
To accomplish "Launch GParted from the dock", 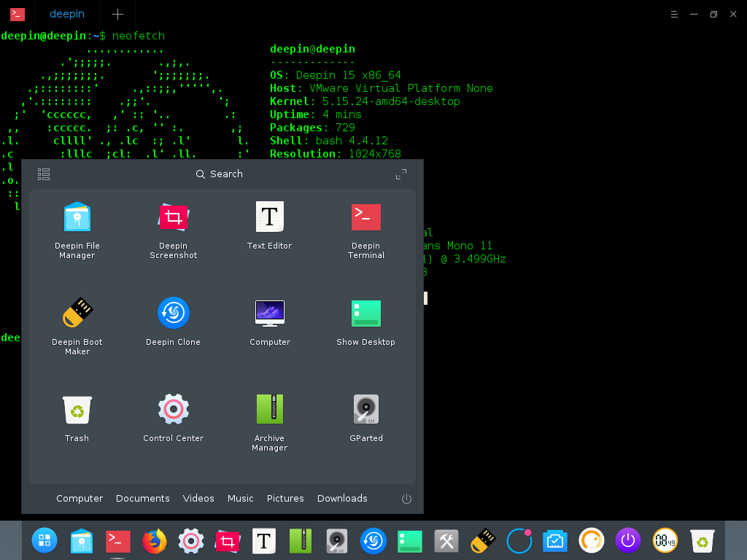I will 337,540.
